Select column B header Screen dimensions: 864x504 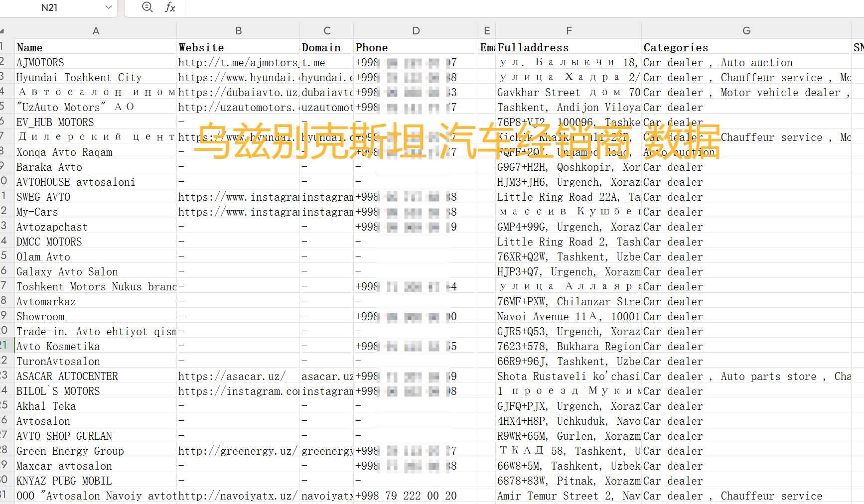(x=238, y=31)
